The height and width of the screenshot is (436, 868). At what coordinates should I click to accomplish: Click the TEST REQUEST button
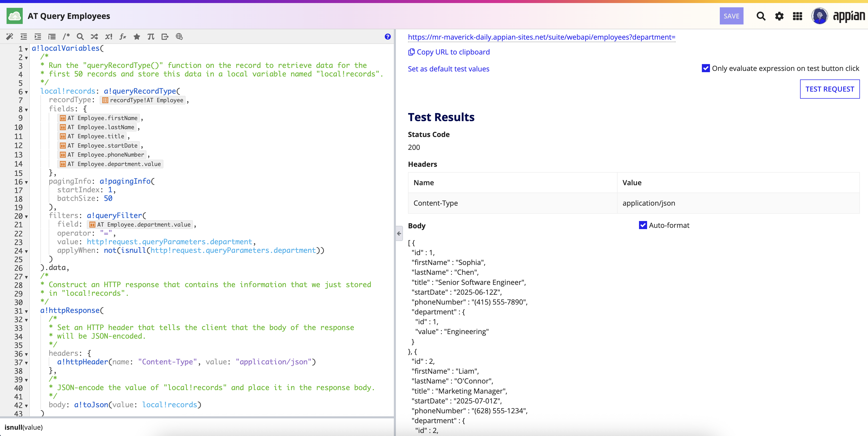(x=830, y=89)
